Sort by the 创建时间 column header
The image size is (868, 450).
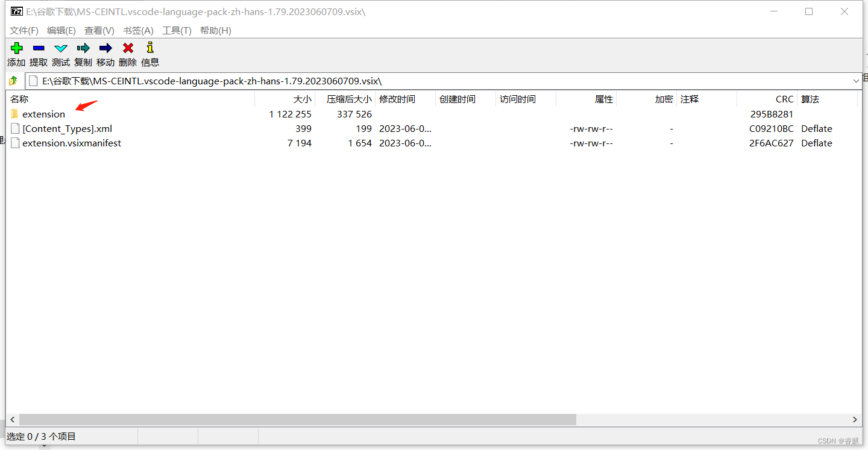click(465, 99)
